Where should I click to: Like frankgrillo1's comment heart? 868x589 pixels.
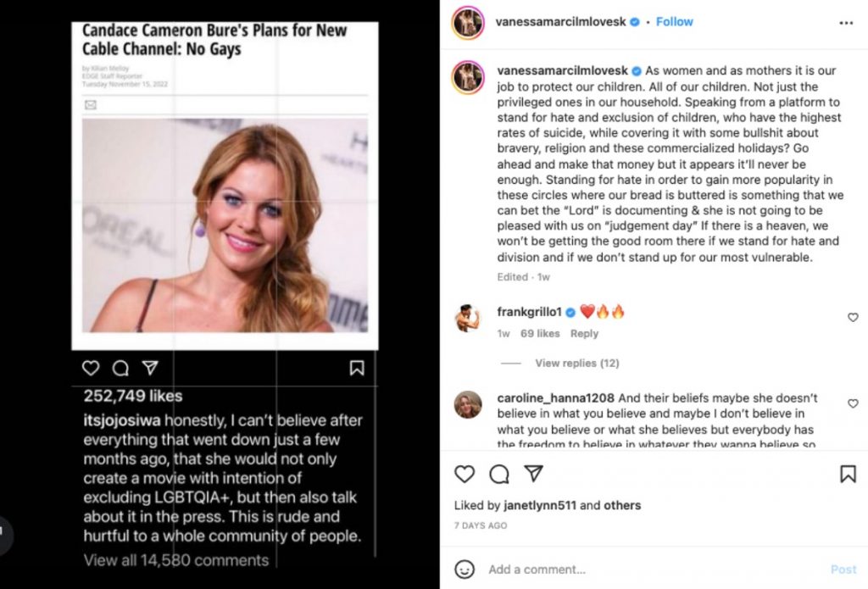[x=853, y=318]
